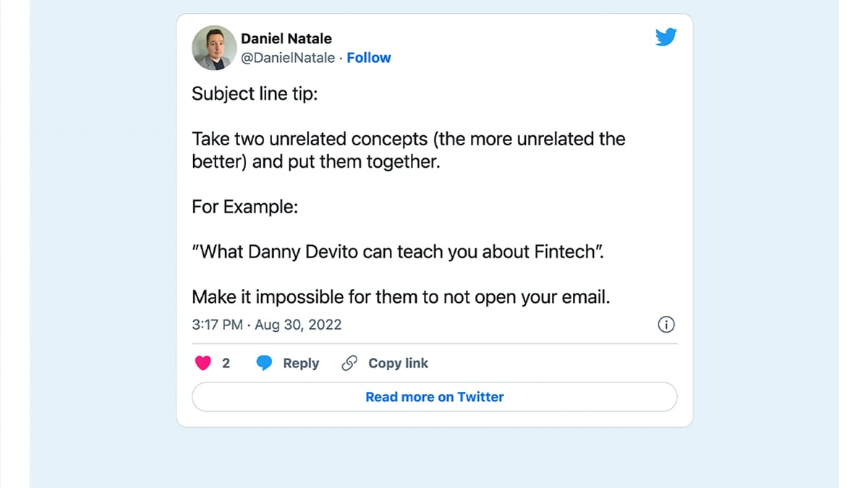Click the Twitter bird logo
The height and width of the screenshot is (488, 868).
[x=665, y=37]
